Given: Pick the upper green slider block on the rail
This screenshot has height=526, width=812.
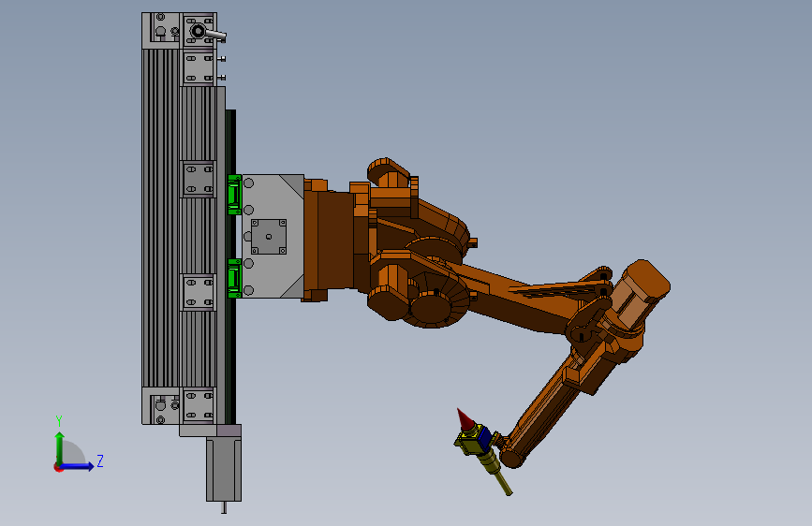Looking at the screenshot, I should [x=234, y=194].
